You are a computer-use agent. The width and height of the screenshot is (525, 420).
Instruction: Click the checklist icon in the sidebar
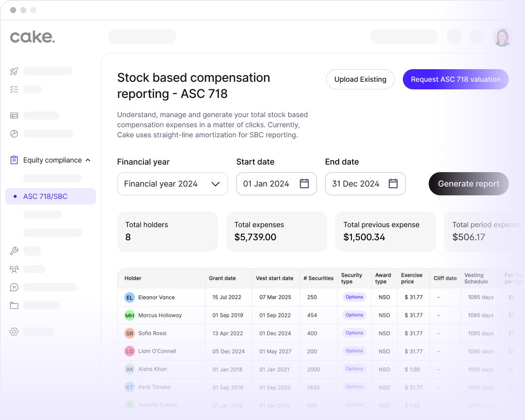tap(14, 89)
